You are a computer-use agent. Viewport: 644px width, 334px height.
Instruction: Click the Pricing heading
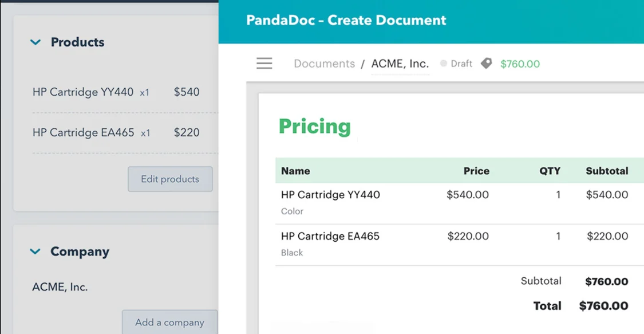pyautogui.click(x=314, y=127)
